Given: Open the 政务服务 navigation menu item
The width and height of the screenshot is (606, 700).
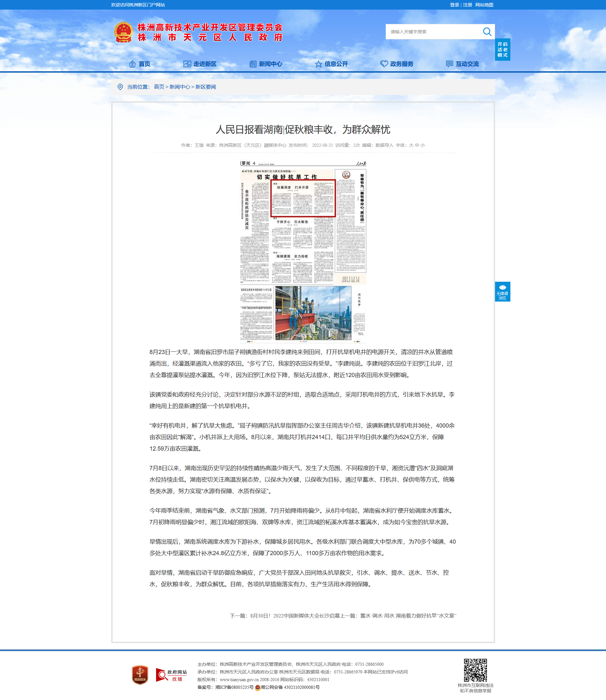Looking at the screenshot, I should tap(402, 64).
